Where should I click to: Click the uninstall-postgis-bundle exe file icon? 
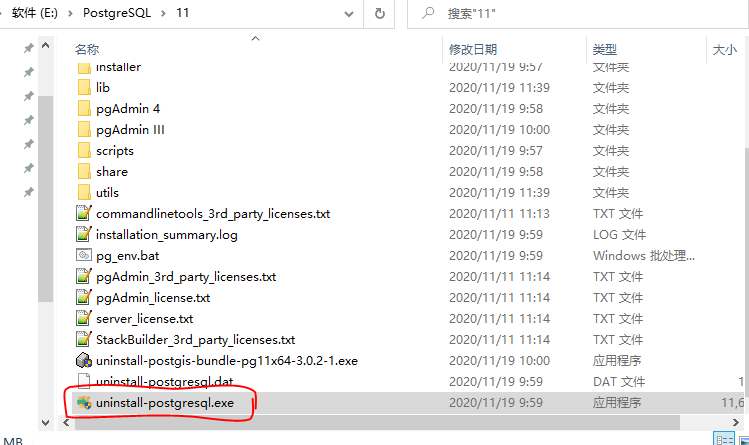[x=84, y=361]
